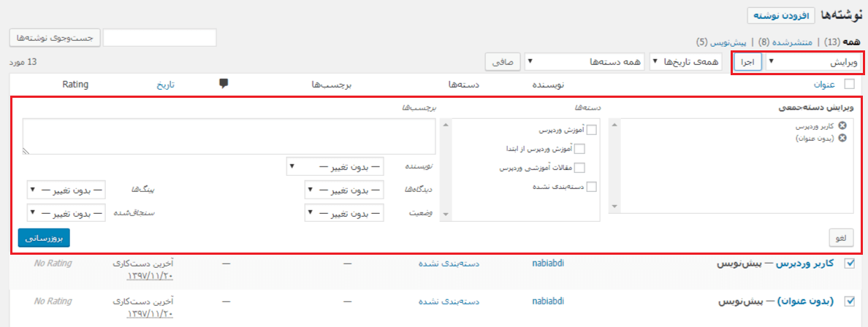Open the سنجاق‌شده sticky dropdown
Screen dimensions: 868x327
point(66,212)
